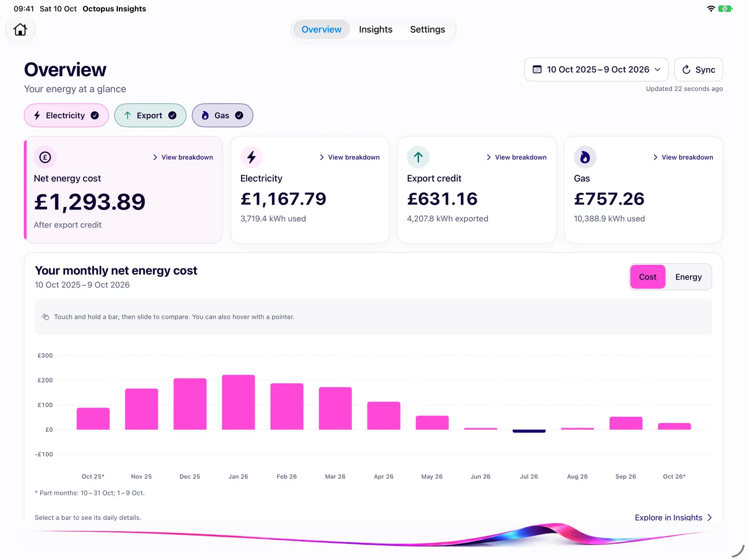Open View breakdown for Gas

(x=682, y=157)
